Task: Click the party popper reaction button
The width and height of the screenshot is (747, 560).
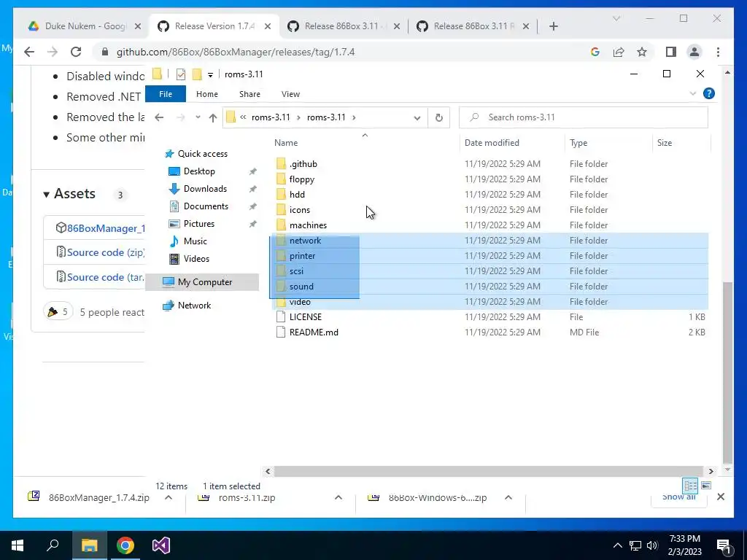Action: tap(58, 312)
